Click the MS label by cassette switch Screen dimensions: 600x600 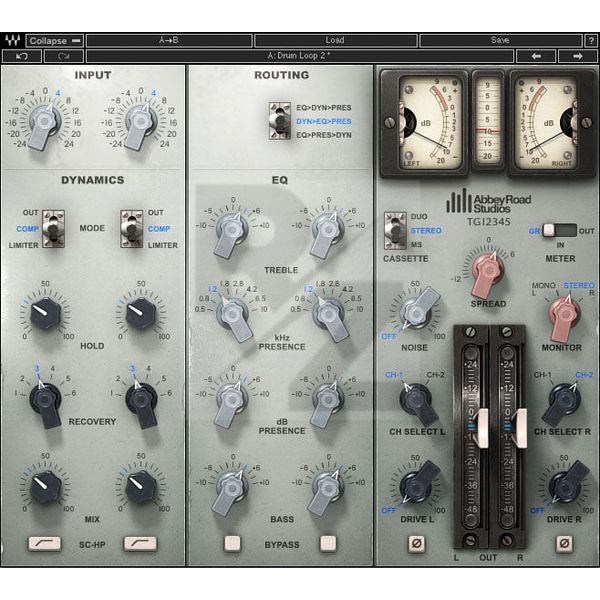[x=417, y=245]
